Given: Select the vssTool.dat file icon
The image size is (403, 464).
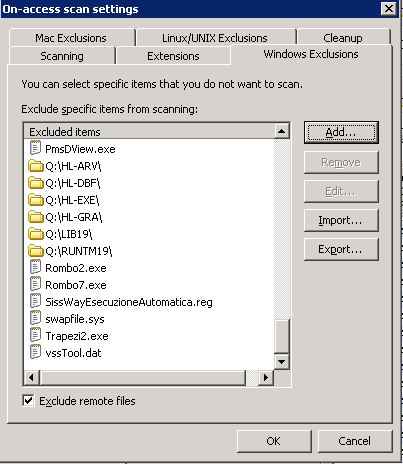Looking at the screenshot, I should (x=35, y=352).
